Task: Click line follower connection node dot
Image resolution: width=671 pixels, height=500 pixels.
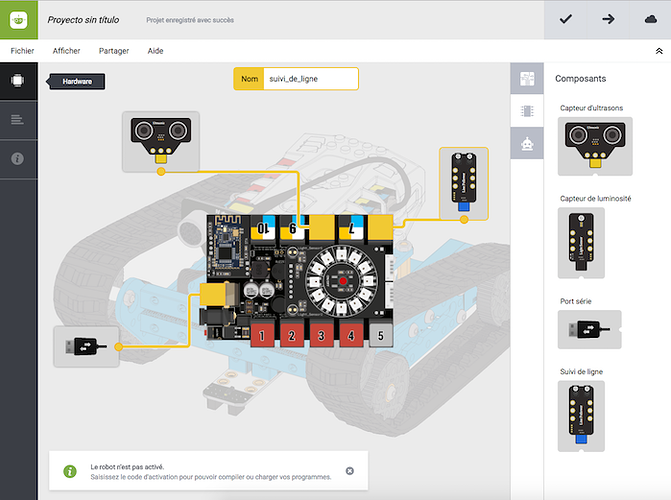Action: pos(464,220)
